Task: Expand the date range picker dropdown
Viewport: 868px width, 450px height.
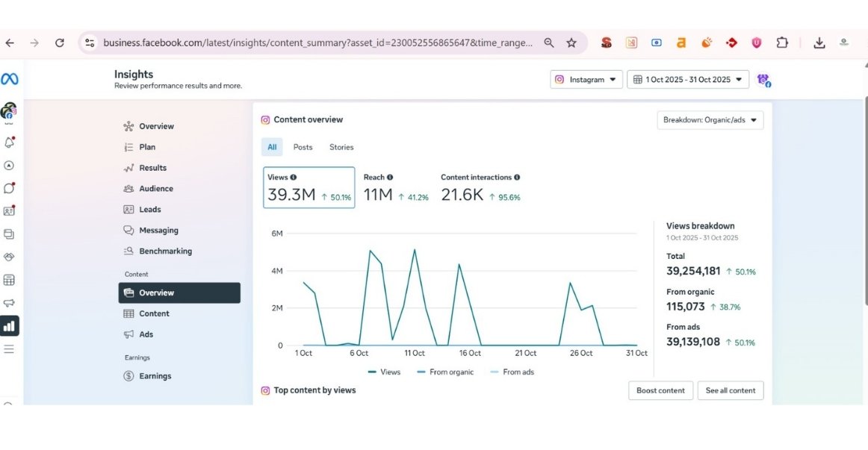Action: click(x=688, y=80)
